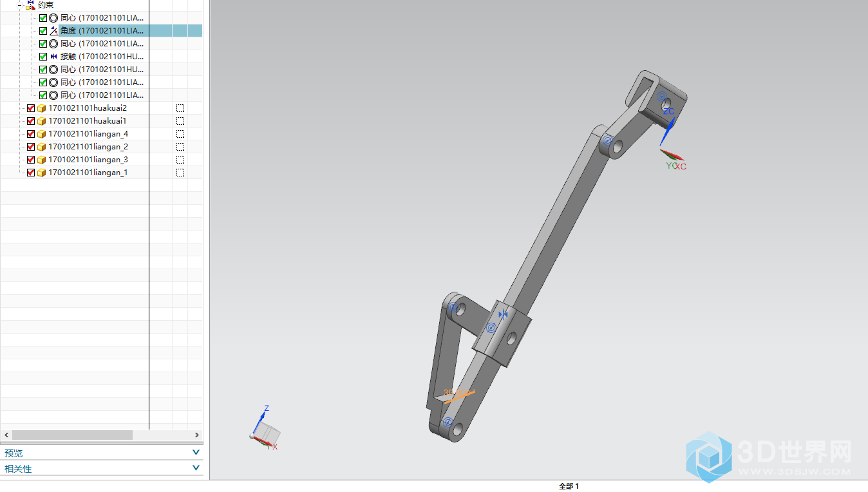Viewport: 868px width, 492px height.
Task: Click concentric symbol on top bracket hole
Action: pos(661,96)
